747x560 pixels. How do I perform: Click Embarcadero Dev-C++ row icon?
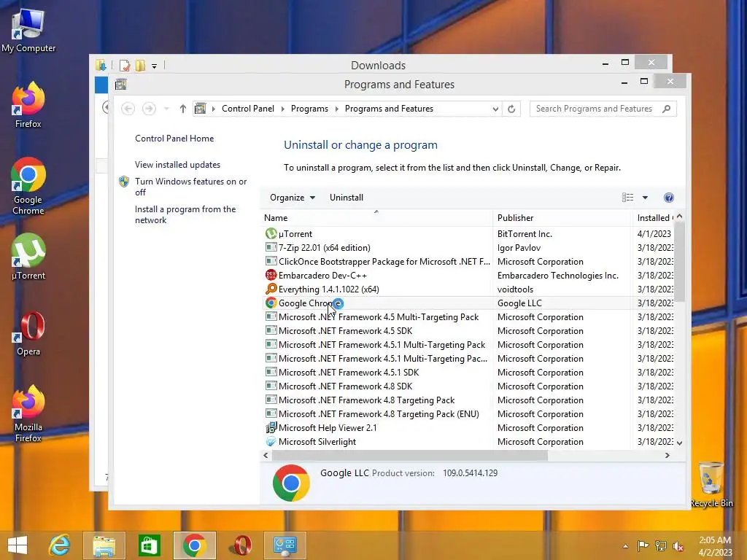[x=271, y=275]
